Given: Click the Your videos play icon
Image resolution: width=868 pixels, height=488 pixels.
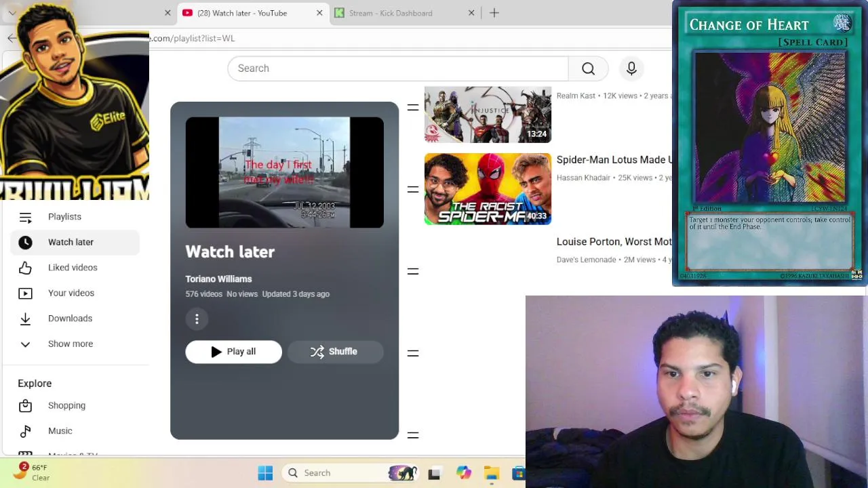Looking at the screenshot, I should [x=25, y=293].
